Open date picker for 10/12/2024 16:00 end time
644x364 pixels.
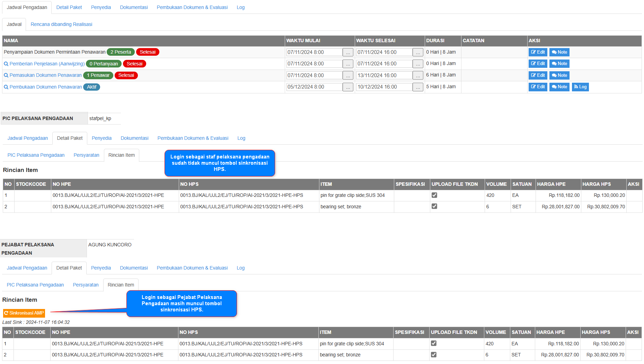click(418, 87)
